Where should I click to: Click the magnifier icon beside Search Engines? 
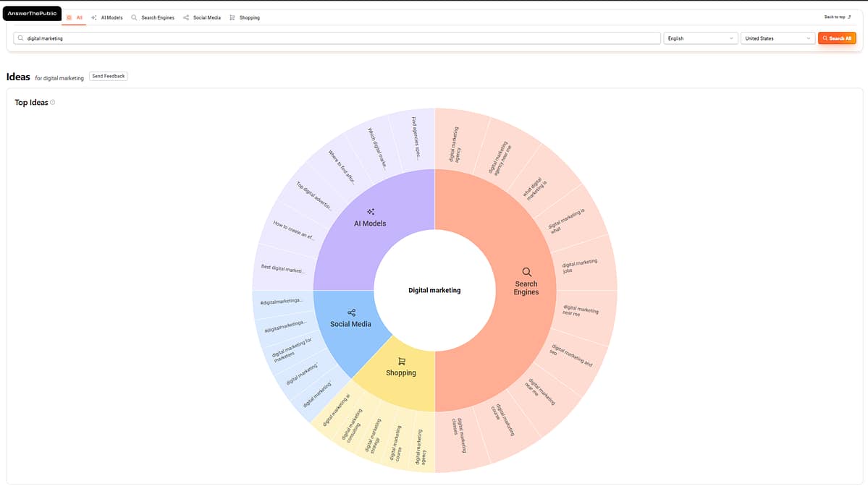pyautogui.click(x=134, y=17)
